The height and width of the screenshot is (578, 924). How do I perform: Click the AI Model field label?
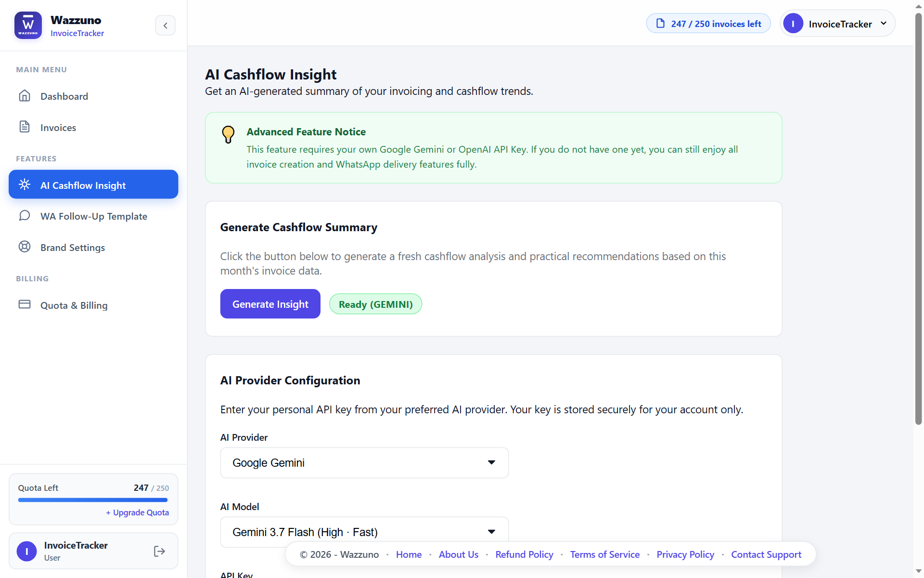240,507
